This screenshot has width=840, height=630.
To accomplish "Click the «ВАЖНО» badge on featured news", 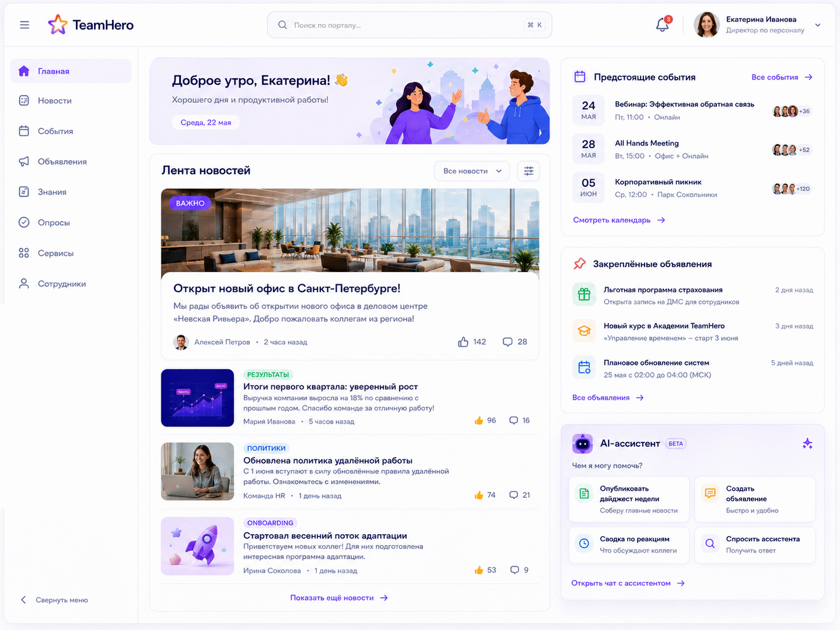I will click(x=190, y=203).
